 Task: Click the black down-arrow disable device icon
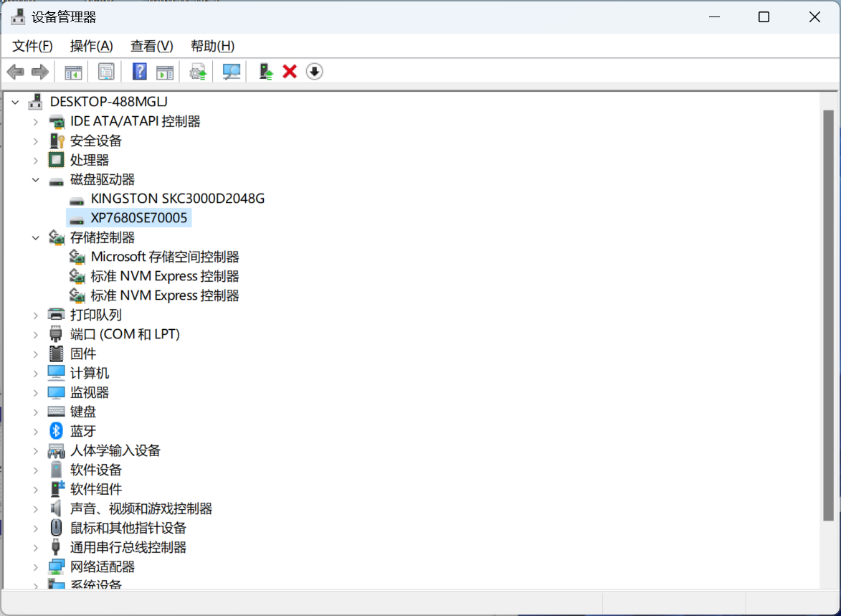314,72
